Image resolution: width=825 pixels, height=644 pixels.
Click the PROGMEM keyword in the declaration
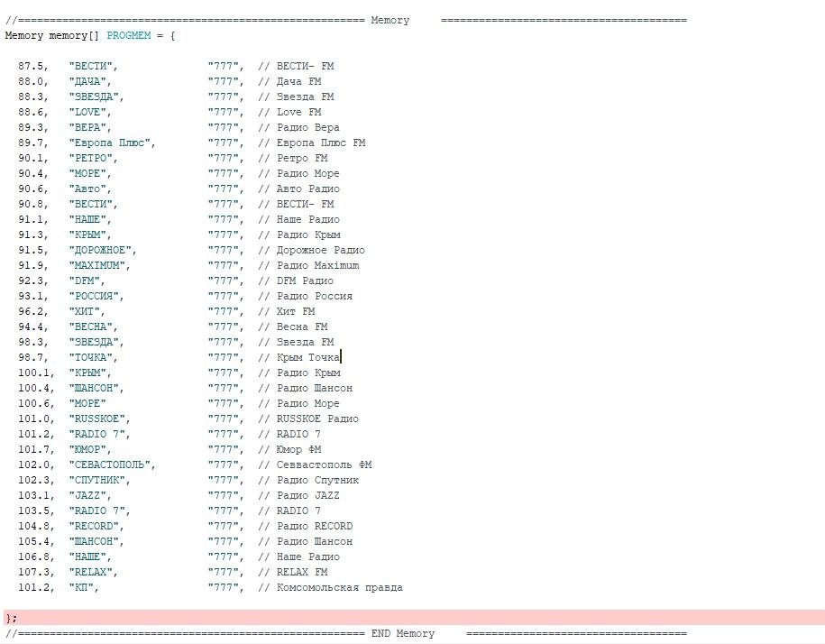click(128, 35)
